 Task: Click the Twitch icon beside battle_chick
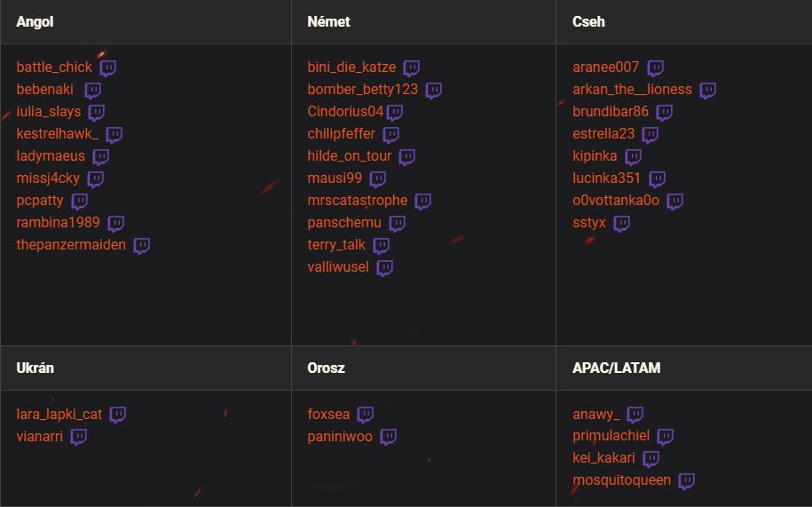point(108,67)
